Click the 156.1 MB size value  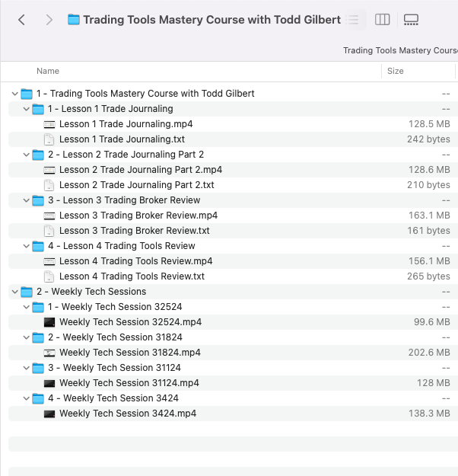click(x=429, y=261)
